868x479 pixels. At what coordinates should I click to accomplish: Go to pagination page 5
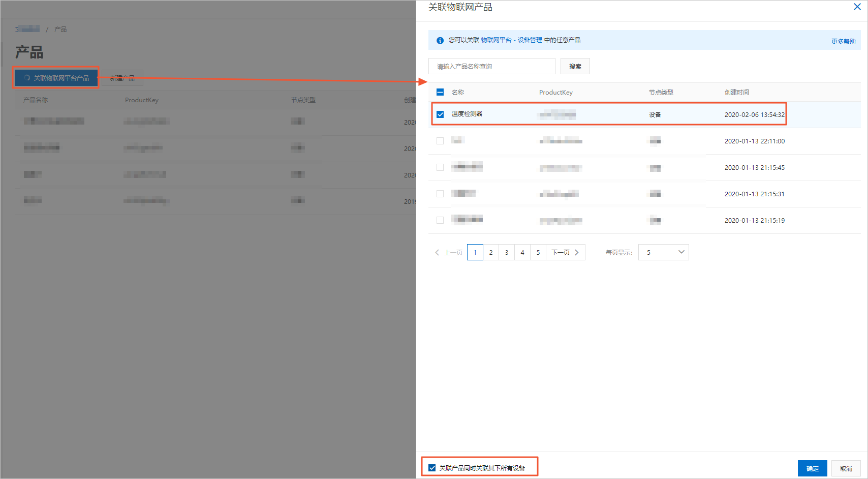coord(538,252)
